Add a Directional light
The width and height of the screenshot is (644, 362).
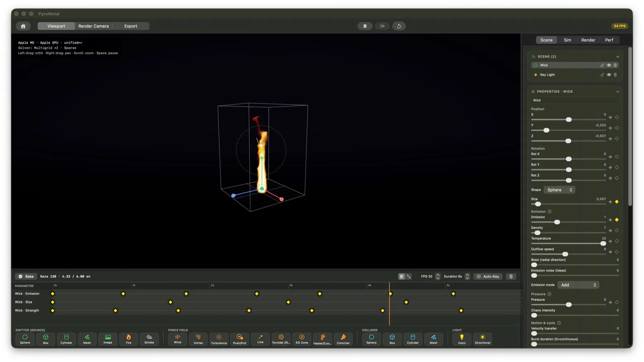tap(483, 339)
